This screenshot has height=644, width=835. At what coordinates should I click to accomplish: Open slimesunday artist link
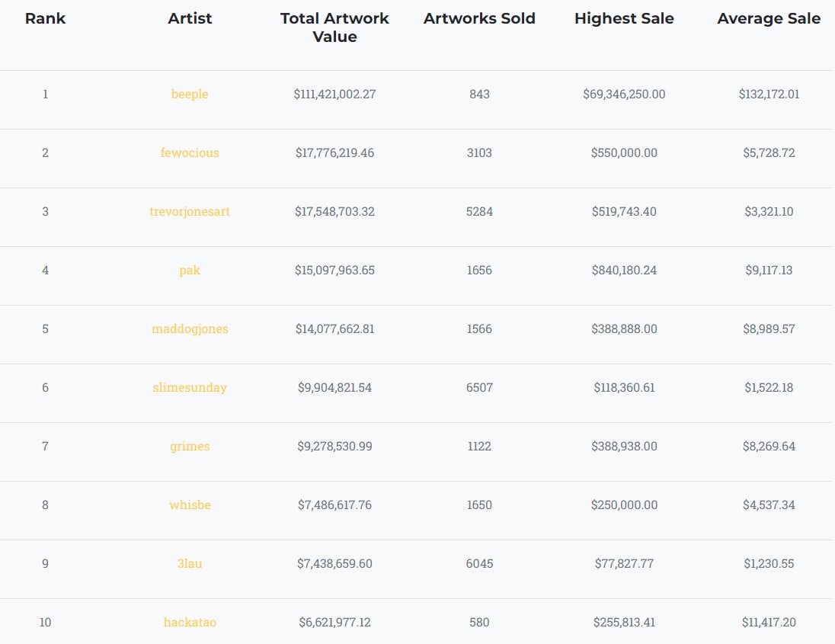190,387
